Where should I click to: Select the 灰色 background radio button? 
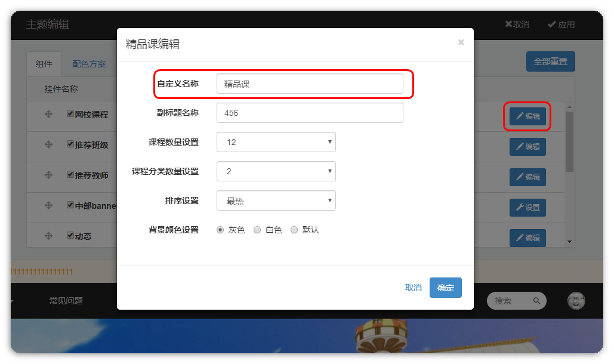point(220,230)
